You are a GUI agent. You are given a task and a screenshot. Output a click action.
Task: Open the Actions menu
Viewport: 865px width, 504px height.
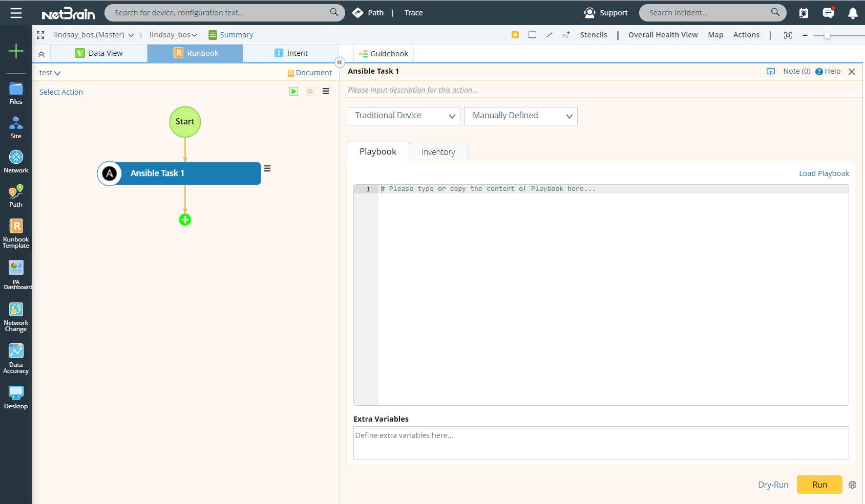pyautogui.click(x=746, y=35)
